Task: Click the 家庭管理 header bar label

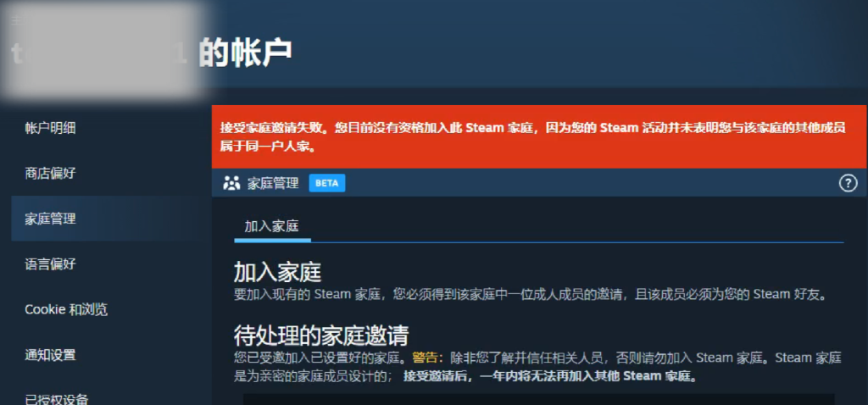Action: tap(273, 183)
